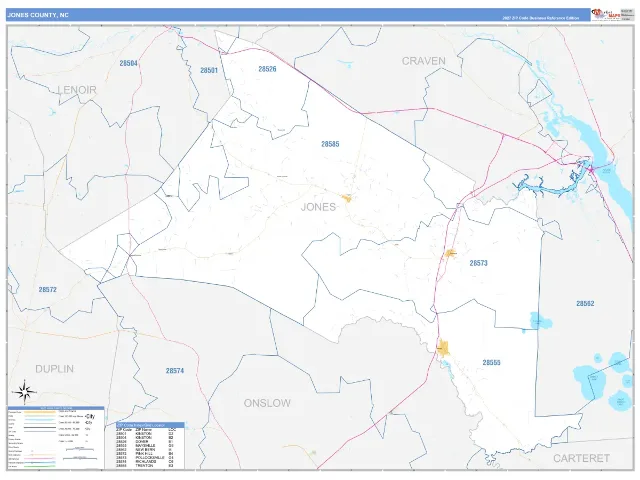
Task: Click the orange town marker near the JONES label
Action: point(347,198)
